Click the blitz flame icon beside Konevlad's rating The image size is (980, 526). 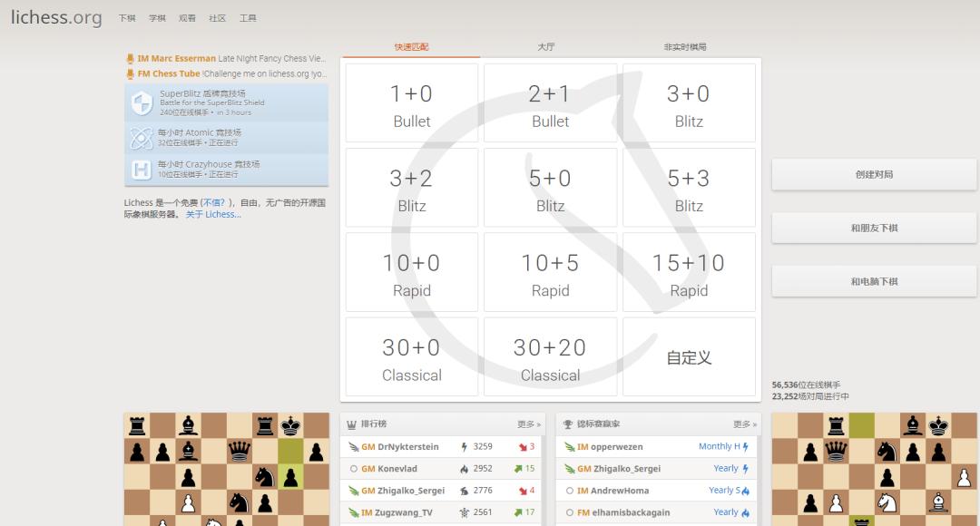464,469
